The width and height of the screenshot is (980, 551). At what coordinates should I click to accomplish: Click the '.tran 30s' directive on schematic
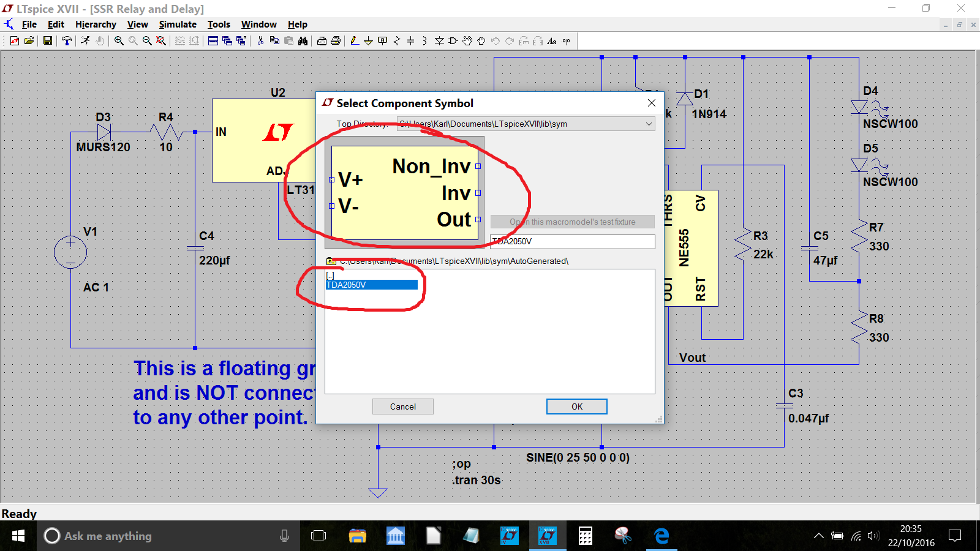click(x=477, y=480)
